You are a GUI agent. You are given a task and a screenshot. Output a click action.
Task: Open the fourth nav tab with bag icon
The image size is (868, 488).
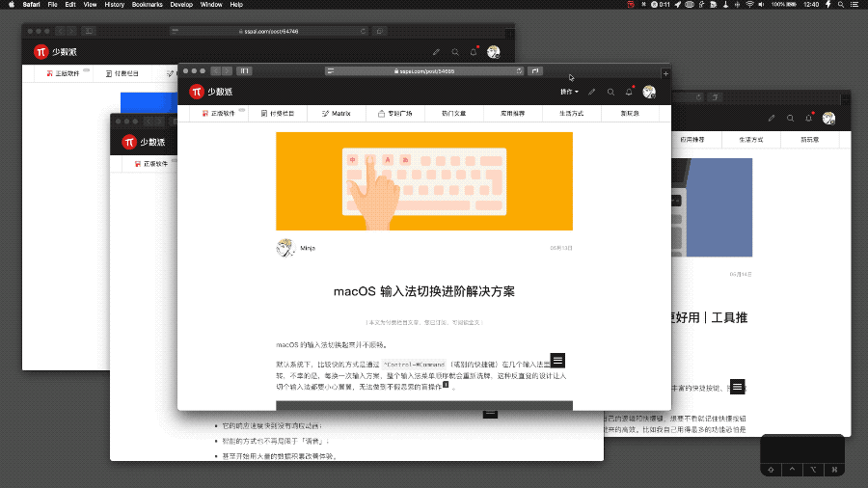click(394, 114)
